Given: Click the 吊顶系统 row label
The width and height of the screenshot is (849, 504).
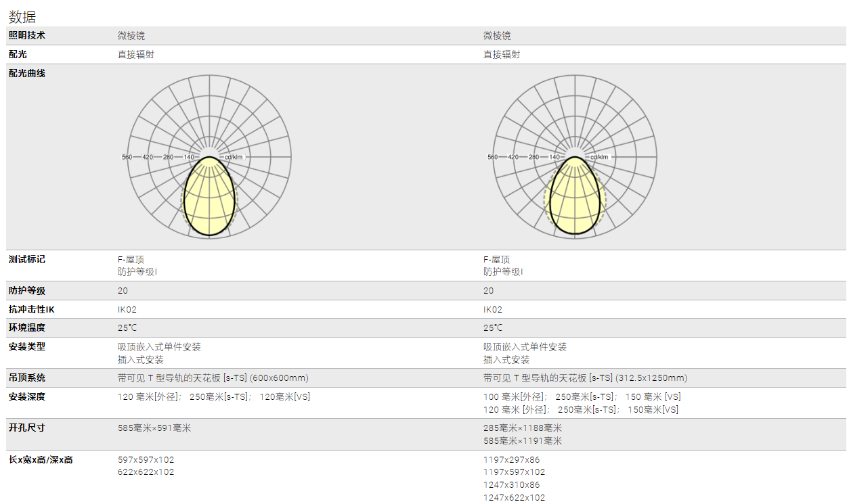Looking at the screenshot, I should [27, 377].
